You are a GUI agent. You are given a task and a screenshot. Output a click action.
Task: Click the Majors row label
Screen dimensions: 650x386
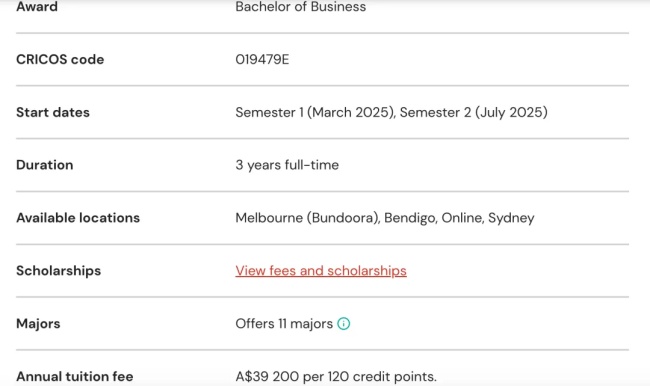tap(38, 323)
